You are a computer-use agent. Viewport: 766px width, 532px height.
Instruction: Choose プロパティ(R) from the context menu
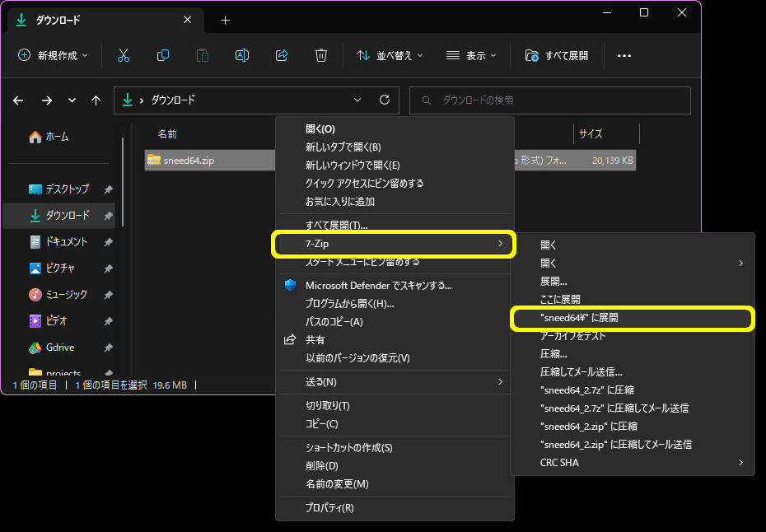[329, 508]
